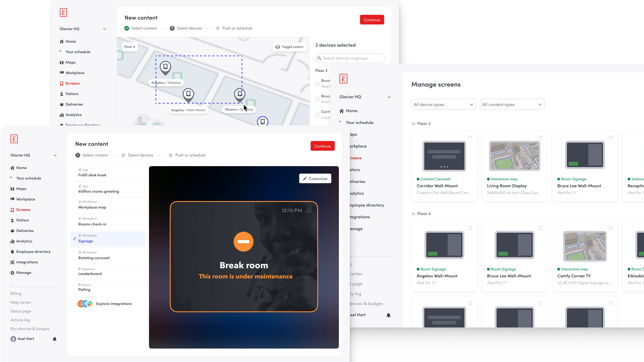Image resolution: width=644 pixels, height=362 pixels.
Task: Click Continue in the device selection window
Action: coord(372,20)
